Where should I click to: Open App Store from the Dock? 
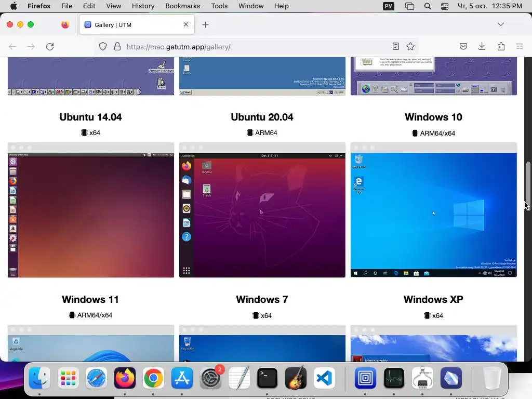182,378
